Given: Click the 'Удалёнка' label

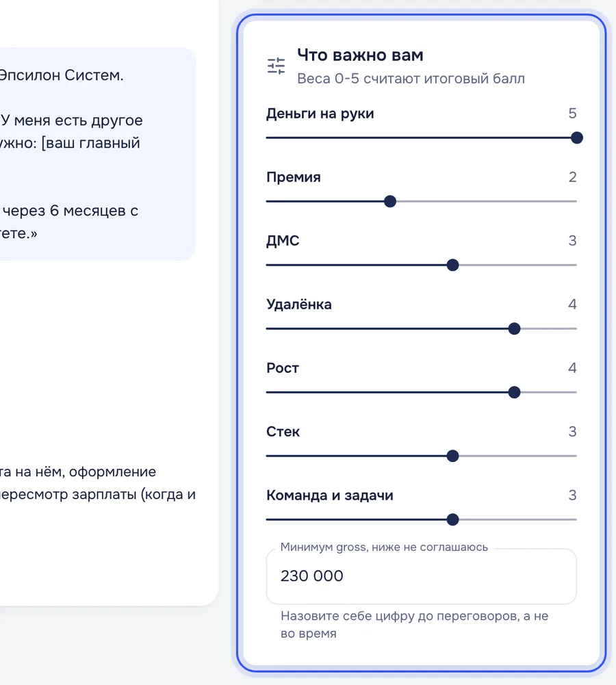Looking at the screenshot, I should pos(299,305).
